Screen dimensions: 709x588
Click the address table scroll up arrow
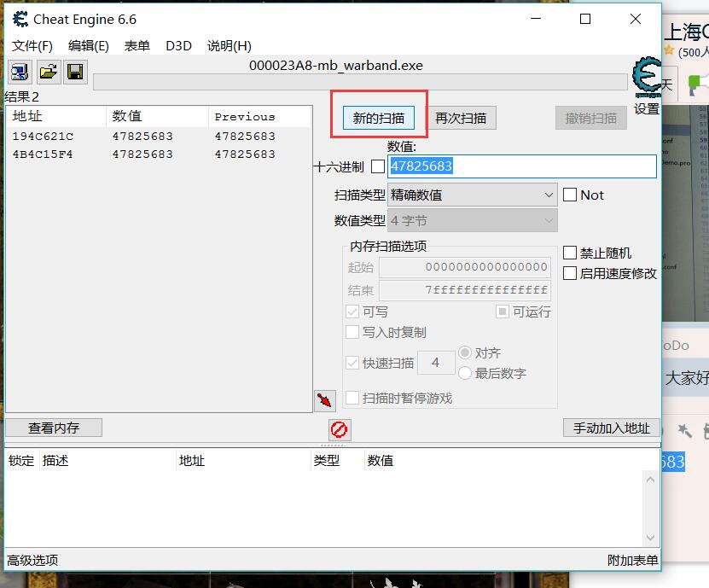pos(650,480)
